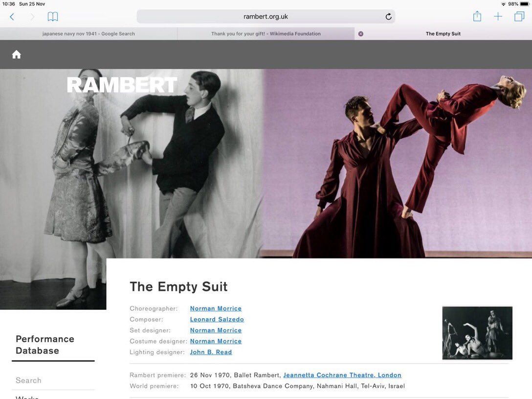Image resolution: width=532 pixels, height=399 pixels.
Task: Click The Empty Suit page title
Action: coord(178,286)
